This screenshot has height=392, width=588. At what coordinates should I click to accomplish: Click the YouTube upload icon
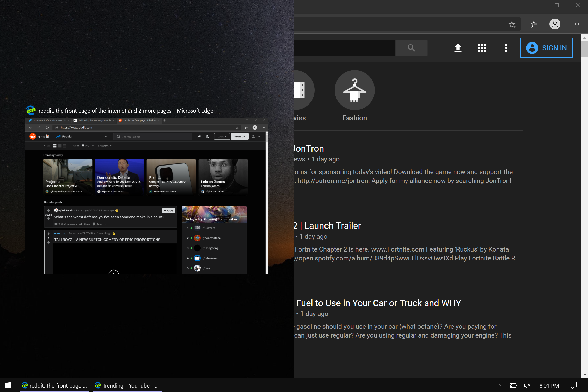point(458,48)
